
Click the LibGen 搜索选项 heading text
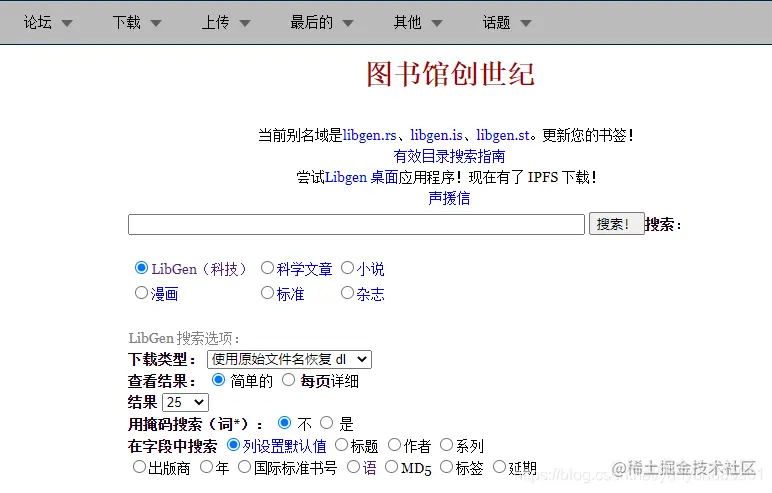pos(184,338)
